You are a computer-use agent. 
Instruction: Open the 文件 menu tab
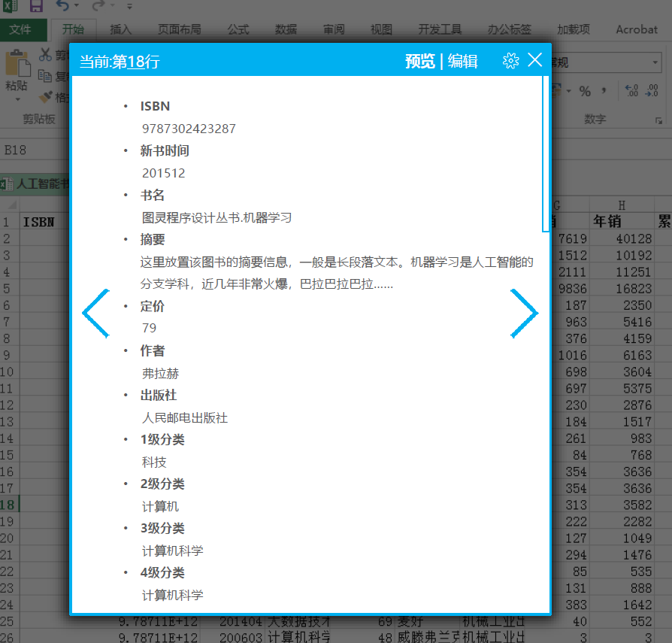click(x=20, y=29)
